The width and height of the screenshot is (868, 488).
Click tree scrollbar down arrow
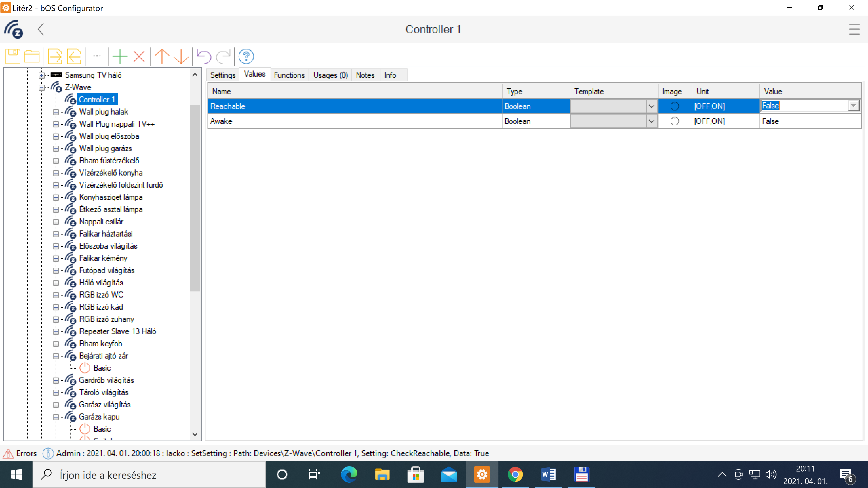tap(195, 434)
